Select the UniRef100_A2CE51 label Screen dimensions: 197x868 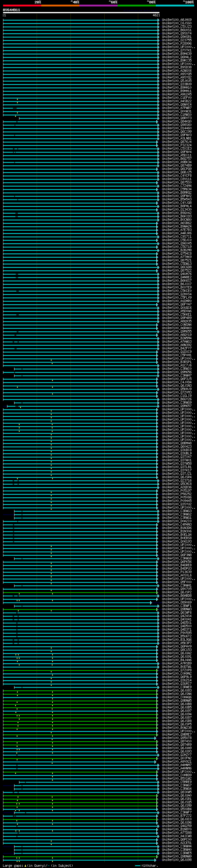point(177,843)
